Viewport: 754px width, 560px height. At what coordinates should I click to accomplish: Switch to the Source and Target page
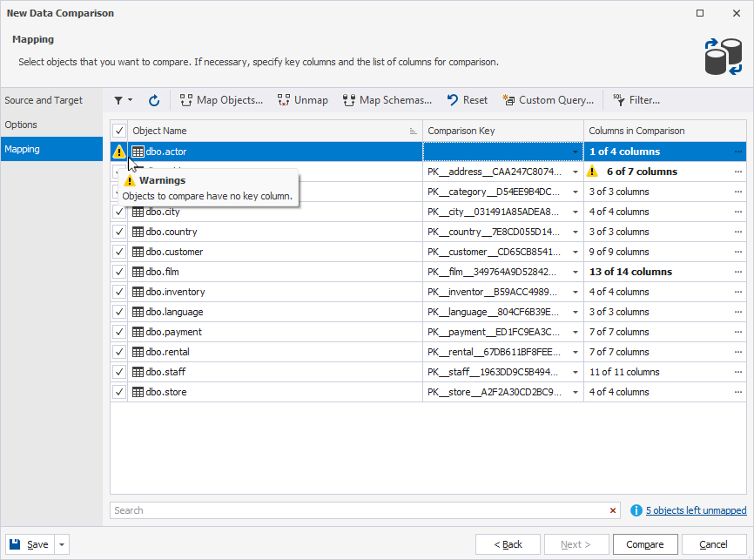coord(44,100)
